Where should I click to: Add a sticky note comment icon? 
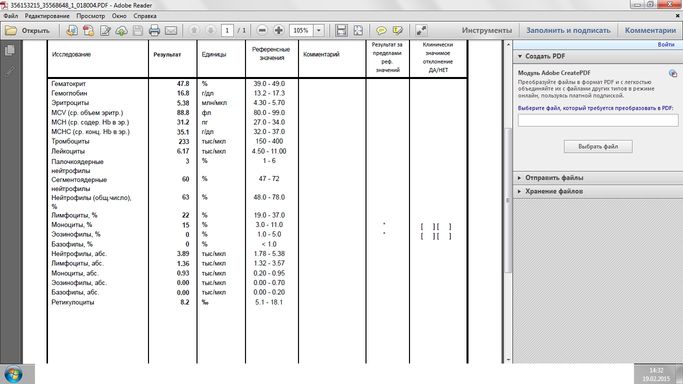(x=381, y=30)
